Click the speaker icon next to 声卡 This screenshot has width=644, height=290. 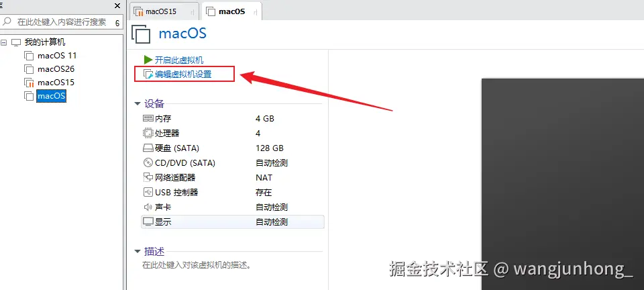[148, 207]
